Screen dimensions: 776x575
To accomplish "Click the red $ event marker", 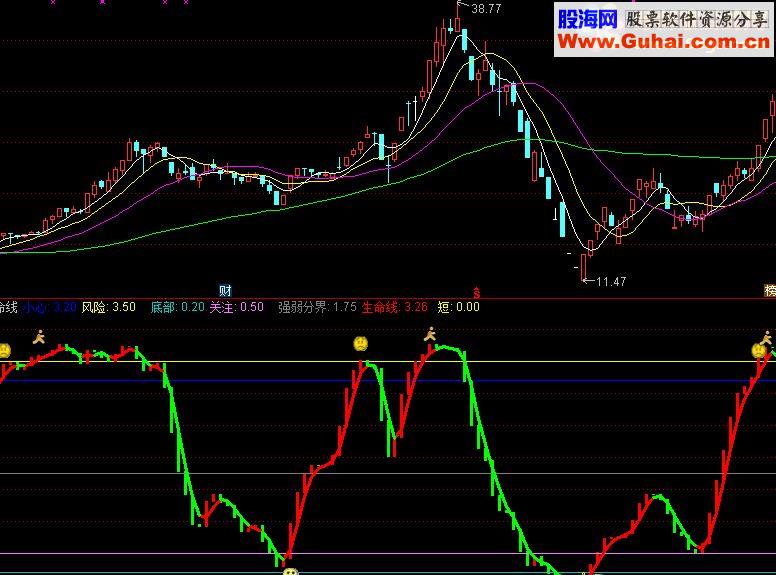I will pos(477,292).
